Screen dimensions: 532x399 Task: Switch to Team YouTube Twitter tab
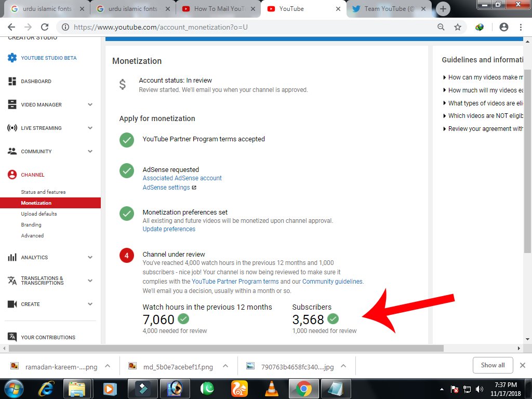point(389,9)
